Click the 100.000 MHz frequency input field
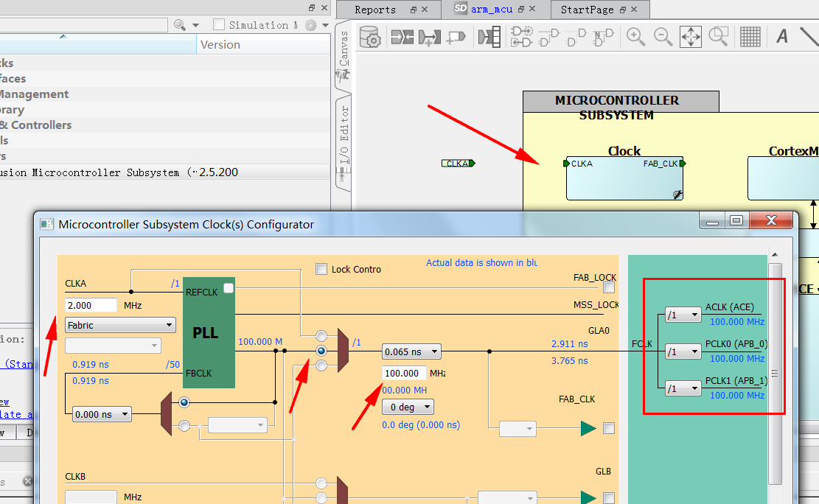The width and height of the screenshot is (819, 504). pyautogui.click(x=404, y=373)
